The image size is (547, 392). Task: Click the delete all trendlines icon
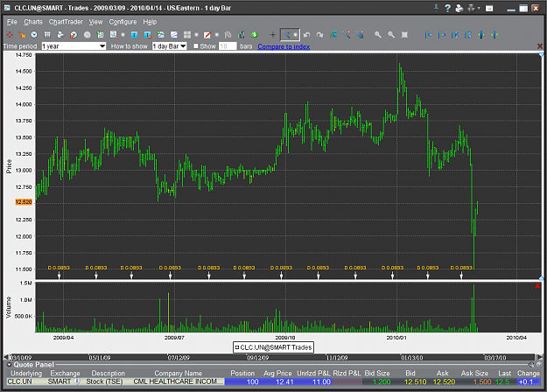(x=360, y=34)
